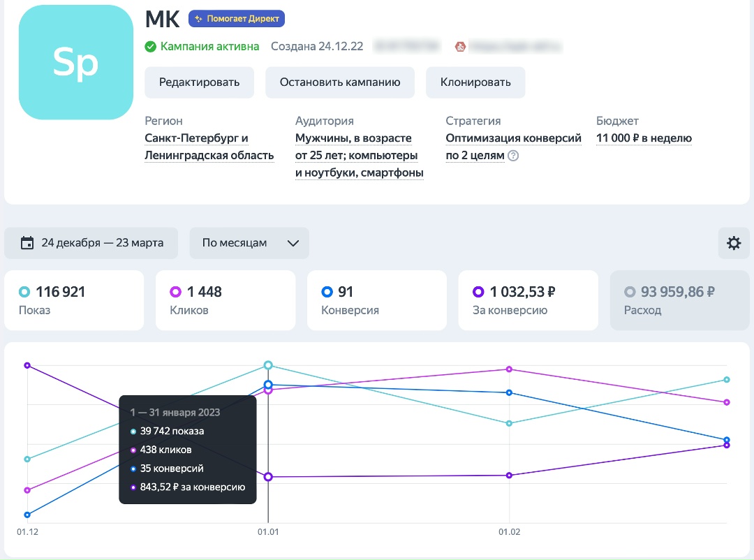The image size is (754, 560).
Task: Open the 24 декабря — 23 марта date picker
Action: 91,243
